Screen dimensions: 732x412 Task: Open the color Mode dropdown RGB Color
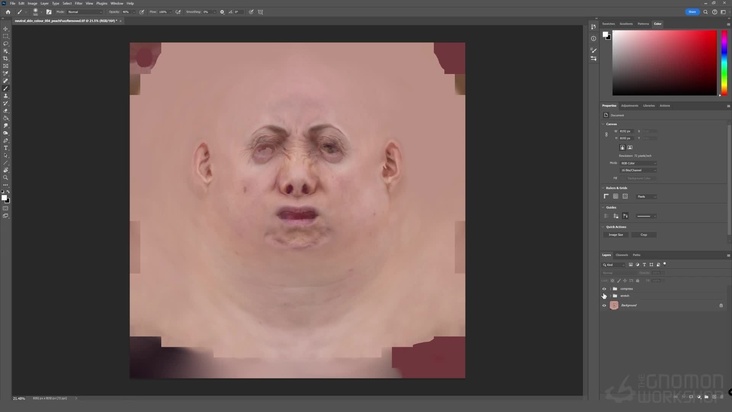click(638, 163)
